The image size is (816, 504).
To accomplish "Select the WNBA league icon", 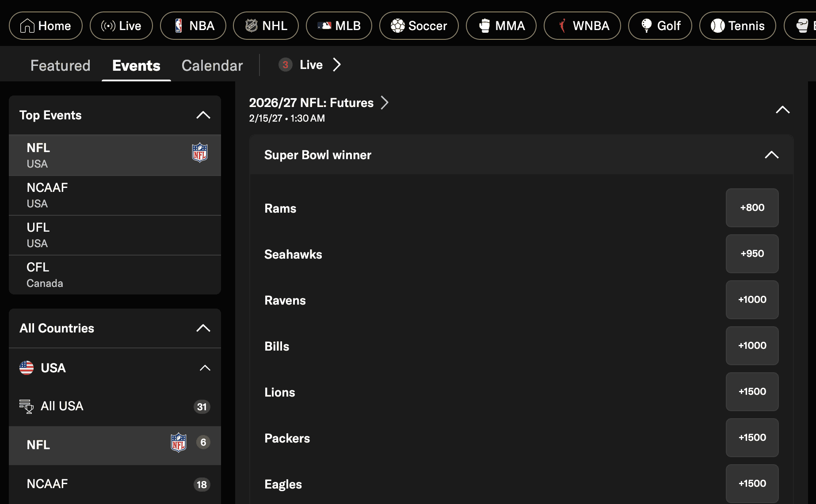I will [562, 26].
